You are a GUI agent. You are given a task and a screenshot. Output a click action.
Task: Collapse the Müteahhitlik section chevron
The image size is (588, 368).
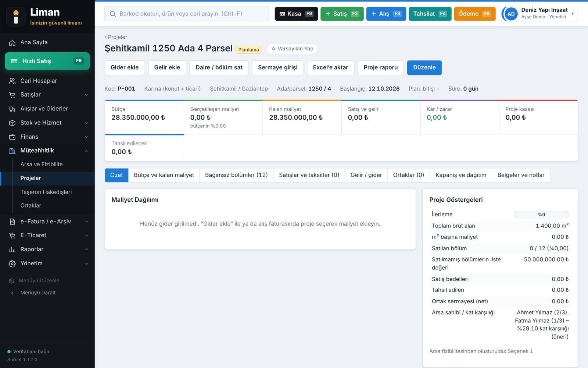[86, 151]
